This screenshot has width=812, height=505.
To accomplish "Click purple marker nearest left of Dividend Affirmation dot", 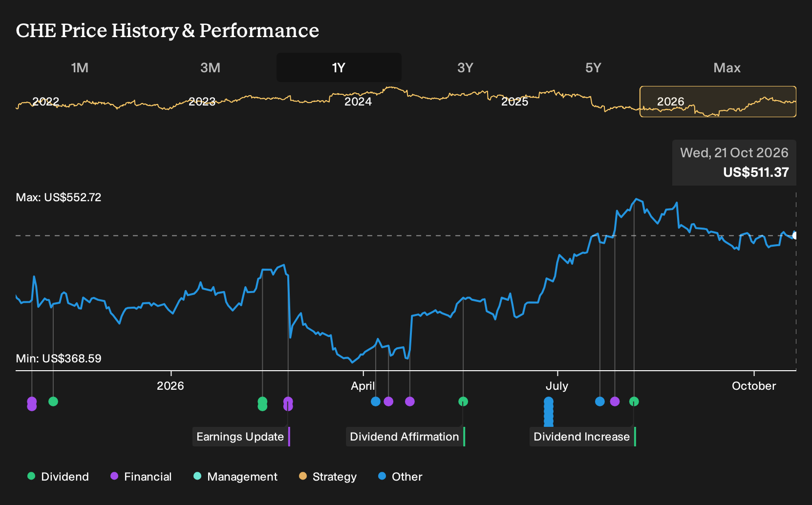I will 410,401.
